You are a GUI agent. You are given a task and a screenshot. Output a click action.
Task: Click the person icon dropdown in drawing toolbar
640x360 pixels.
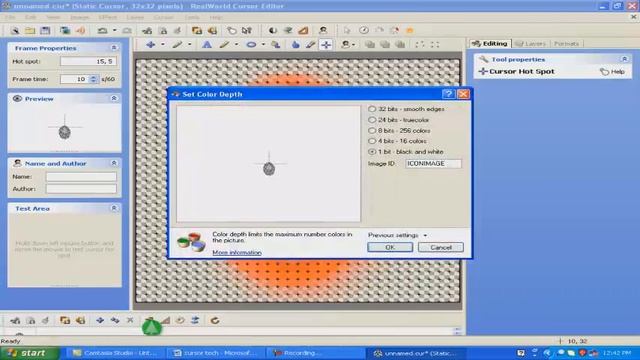(x=348, y=44)
